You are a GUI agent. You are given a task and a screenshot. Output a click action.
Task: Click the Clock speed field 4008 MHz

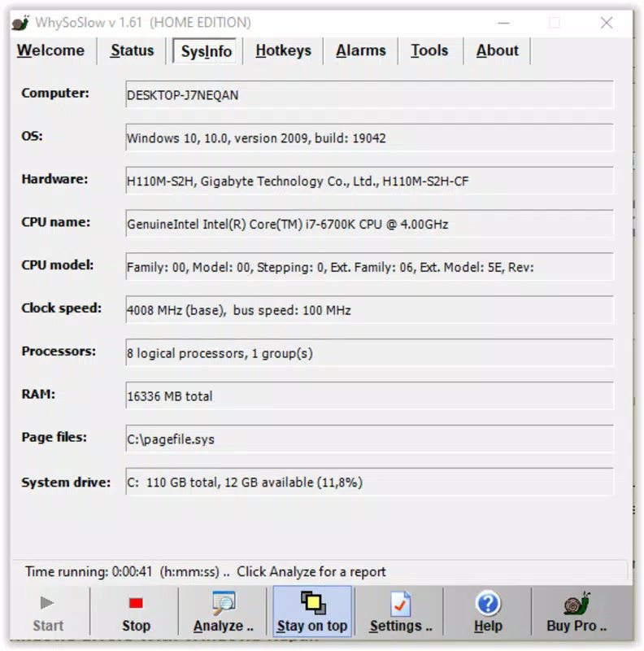pyautogui.click(x=369, y=310)
